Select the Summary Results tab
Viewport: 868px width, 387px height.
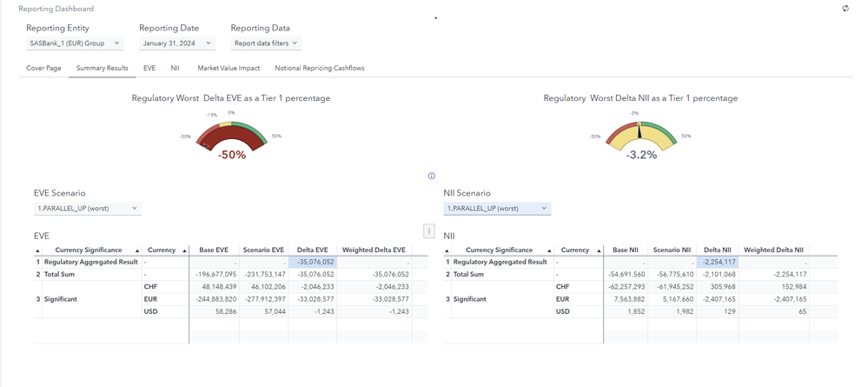(x=103, y=68)
